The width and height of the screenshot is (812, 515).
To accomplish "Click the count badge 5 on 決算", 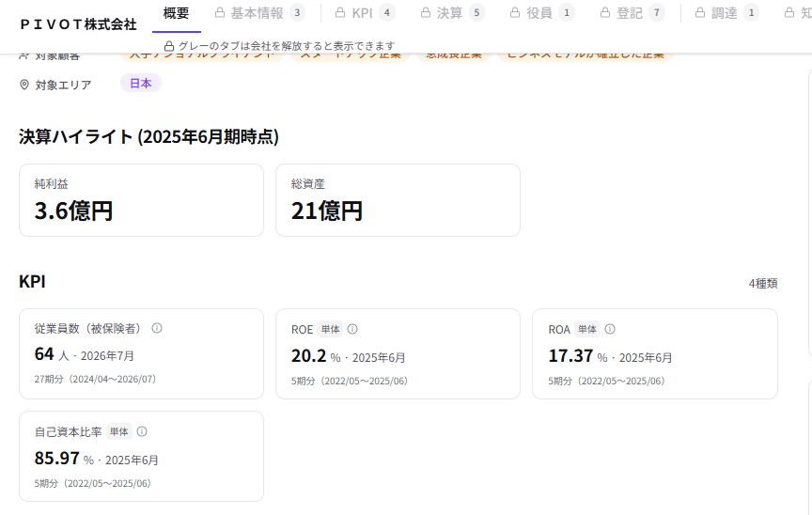I will pyautogui.click(x=476, y=13).
